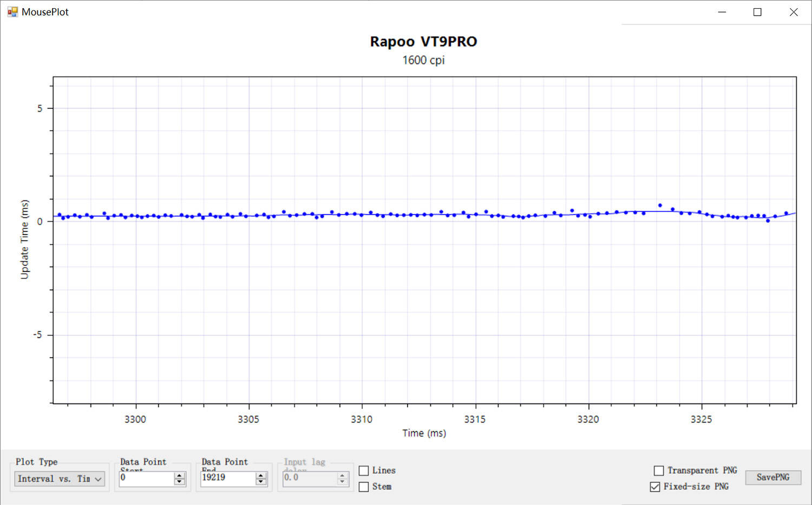This screenshot has height=505, width=812.
Task: Click the 5 tick label on vertical axis
Action: pos(40,108)
